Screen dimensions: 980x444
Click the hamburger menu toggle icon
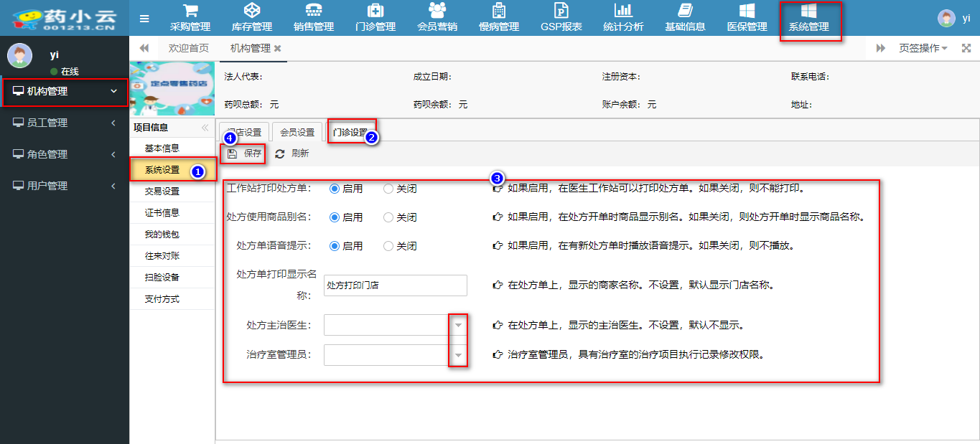pyautogui.click(x=144, y=19)
